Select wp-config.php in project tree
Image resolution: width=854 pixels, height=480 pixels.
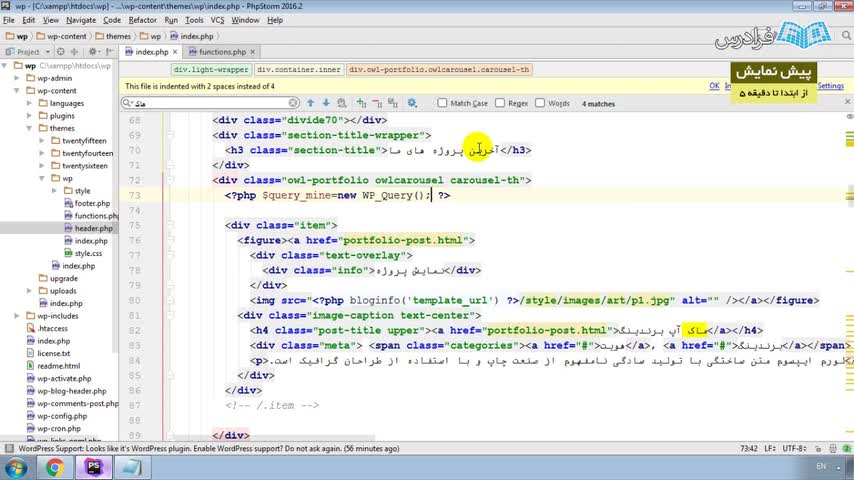point(62,416)
